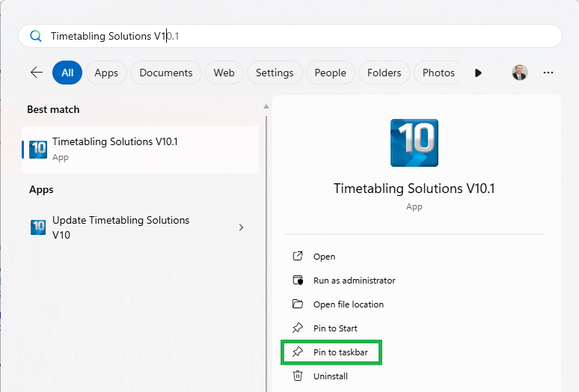The image size is (579, 392).
Task: Switch to the Photos filter tab
Action: tap(438, 73)
